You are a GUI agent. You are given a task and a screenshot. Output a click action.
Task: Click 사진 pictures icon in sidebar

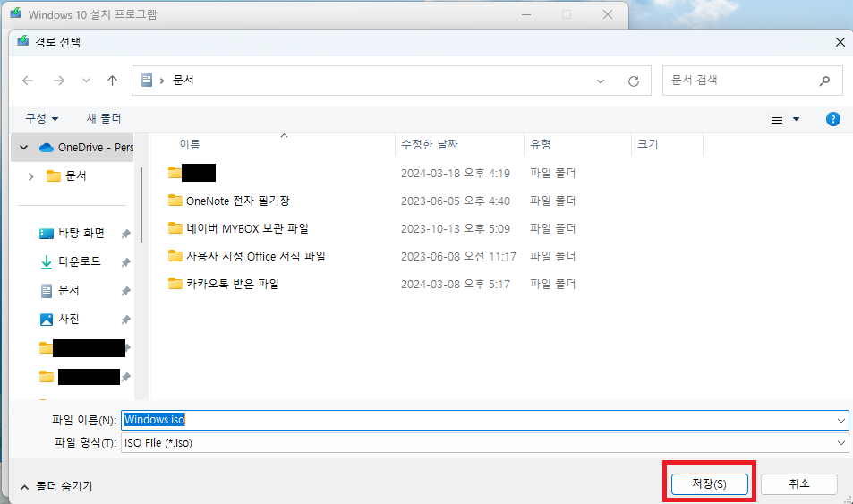coord(47,320)
